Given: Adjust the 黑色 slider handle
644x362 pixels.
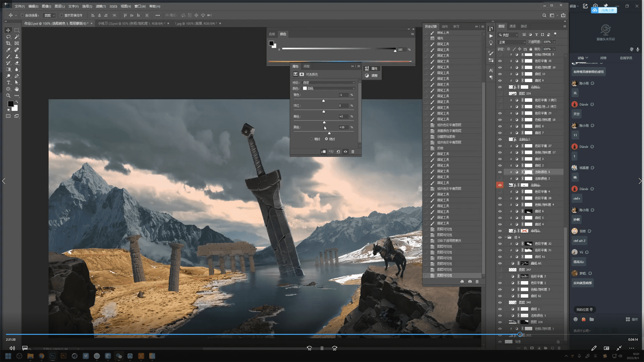Looking at the screenshot, I should pos(329,133).
